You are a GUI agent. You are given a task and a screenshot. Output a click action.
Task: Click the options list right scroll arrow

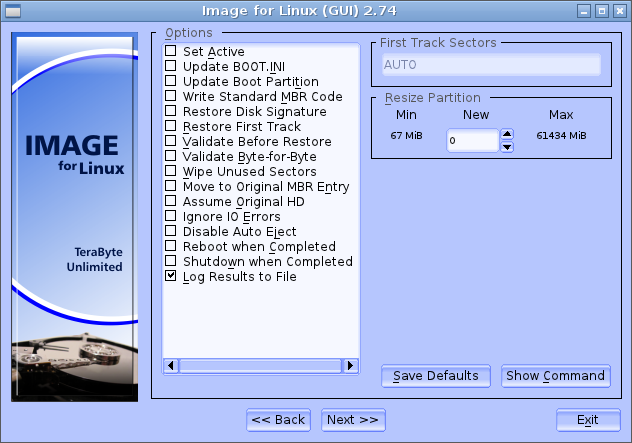tap(350, 366)
